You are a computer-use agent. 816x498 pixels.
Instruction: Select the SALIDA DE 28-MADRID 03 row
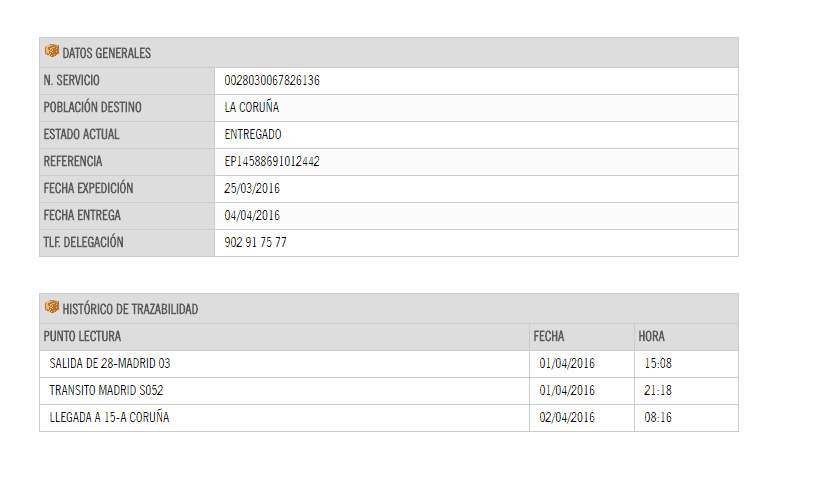click(x=389, y=364)
